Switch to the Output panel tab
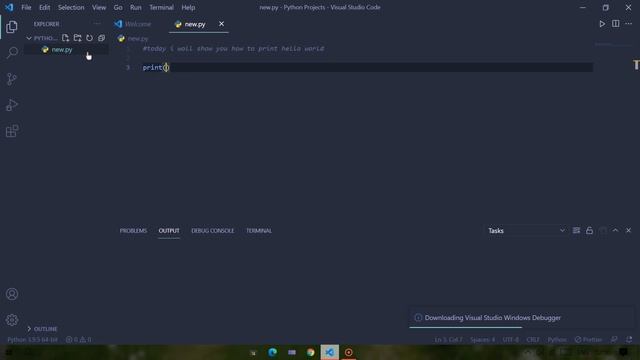The height and width of the screenshot is (360, 640). click(x=169, y=231)
